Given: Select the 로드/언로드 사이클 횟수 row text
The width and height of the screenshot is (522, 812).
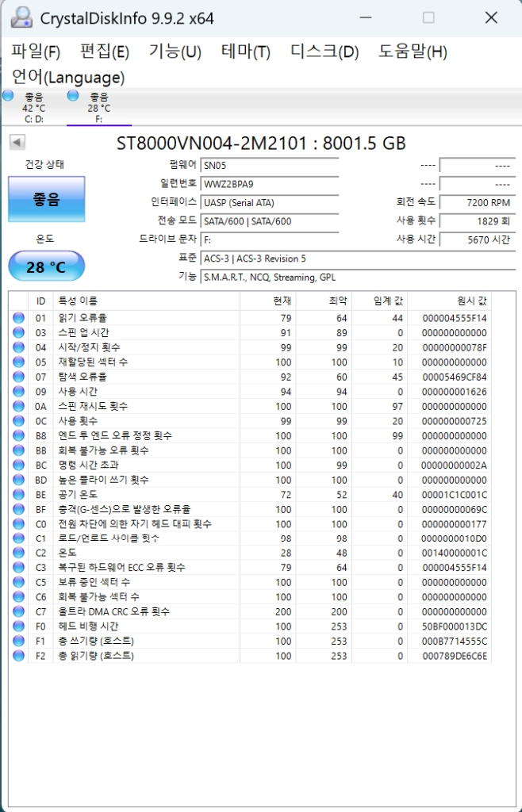Looking at the screenshot, I should [109, 538].
